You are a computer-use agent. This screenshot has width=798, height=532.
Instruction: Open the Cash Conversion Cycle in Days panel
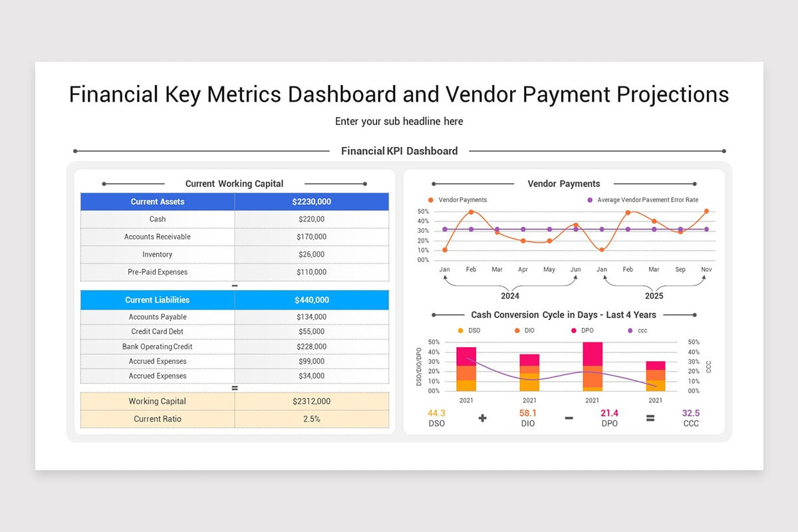[x=564, y=315]
